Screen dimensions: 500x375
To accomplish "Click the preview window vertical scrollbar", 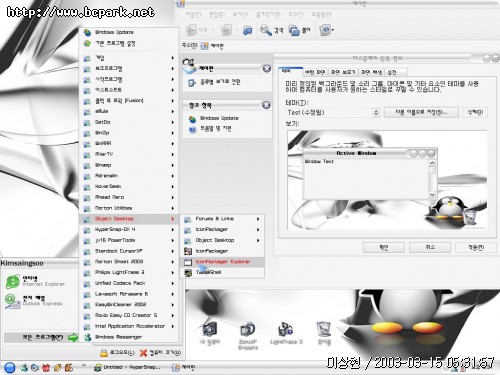I will [432, 179].
